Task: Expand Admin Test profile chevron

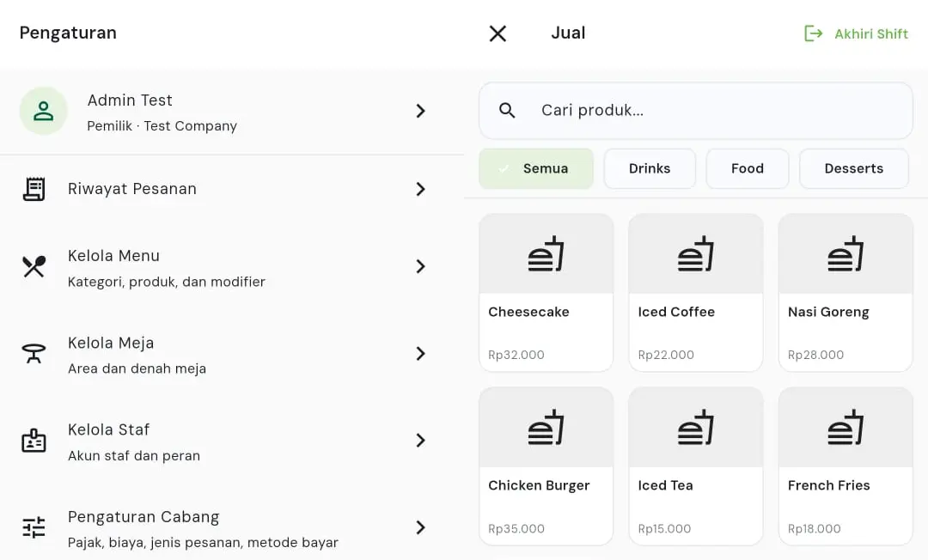Action: tap(420, 111)
